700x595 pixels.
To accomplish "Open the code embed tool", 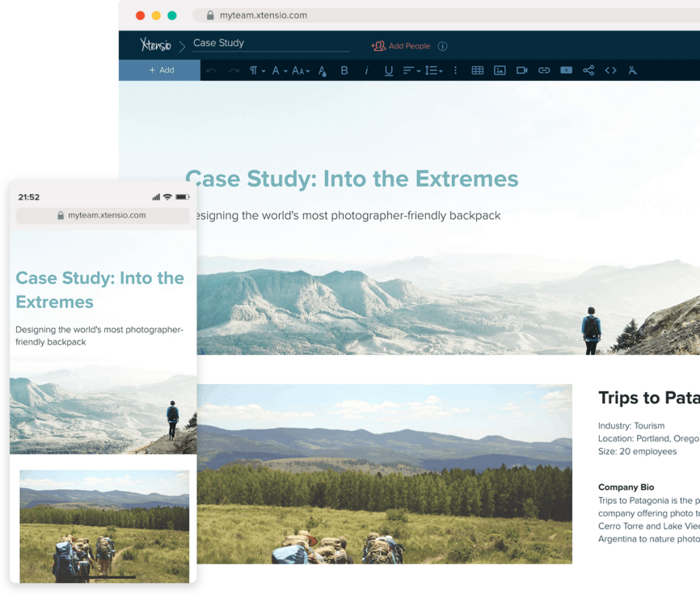I will (x=610, y=70).
